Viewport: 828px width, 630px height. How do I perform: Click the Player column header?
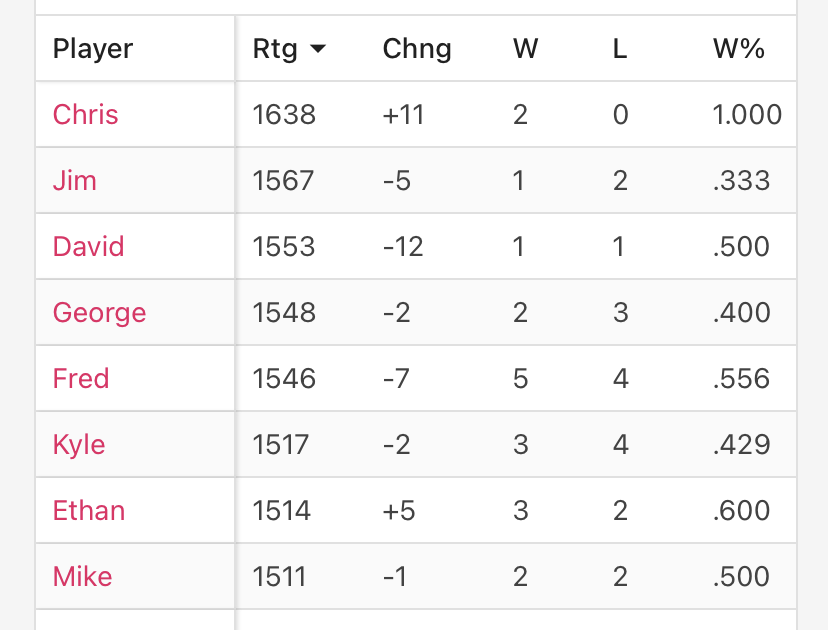pos(93,49)
